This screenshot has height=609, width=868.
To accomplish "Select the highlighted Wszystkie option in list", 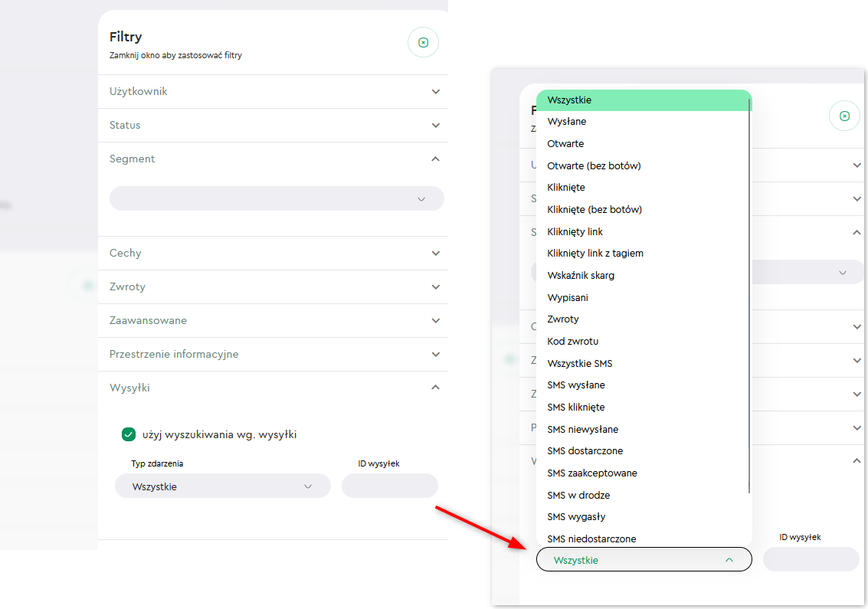I will pos(644,100).
